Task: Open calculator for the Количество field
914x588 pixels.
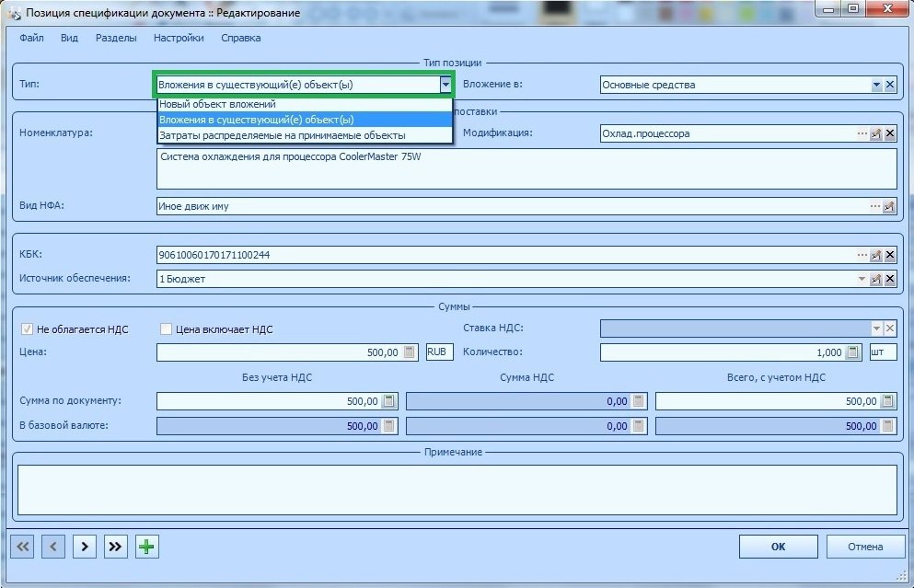Action: click(853, 352)
